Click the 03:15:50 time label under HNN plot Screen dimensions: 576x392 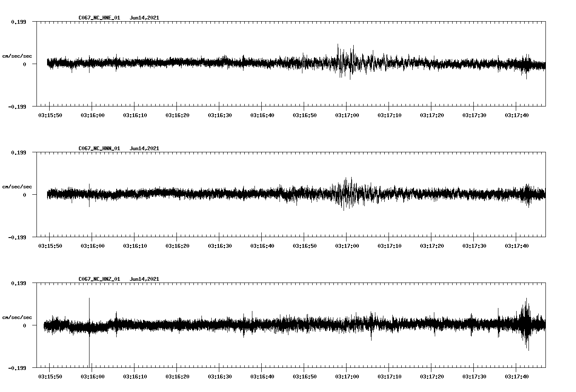[x=50, y=246]
